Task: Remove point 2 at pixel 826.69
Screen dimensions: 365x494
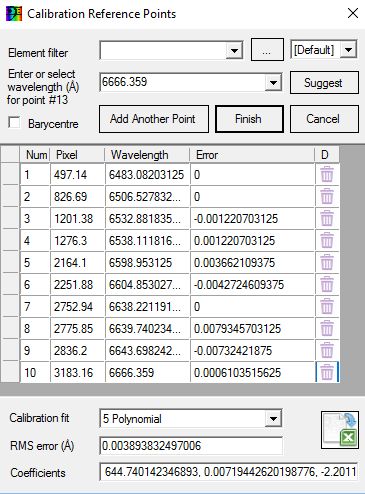Action: pos(327,196)
